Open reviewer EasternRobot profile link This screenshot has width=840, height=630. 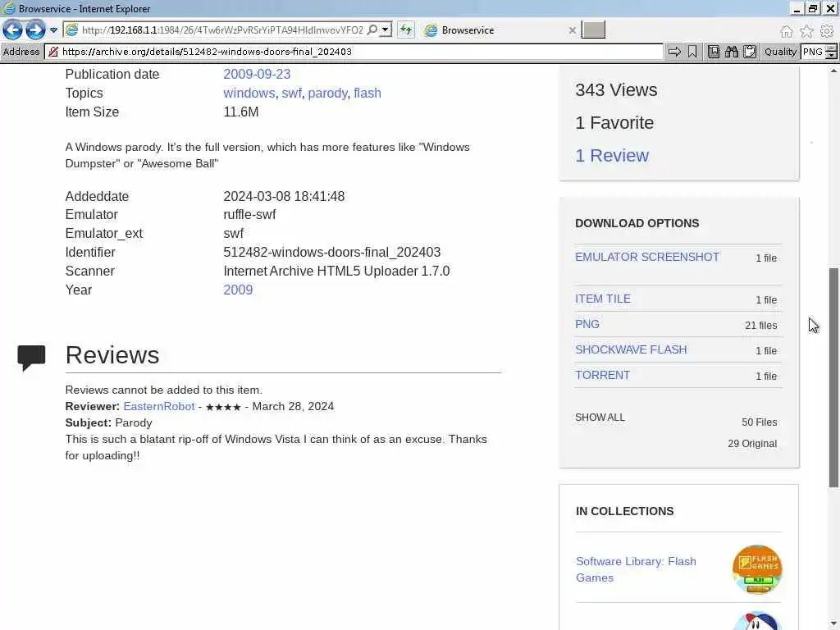[159, 406]
